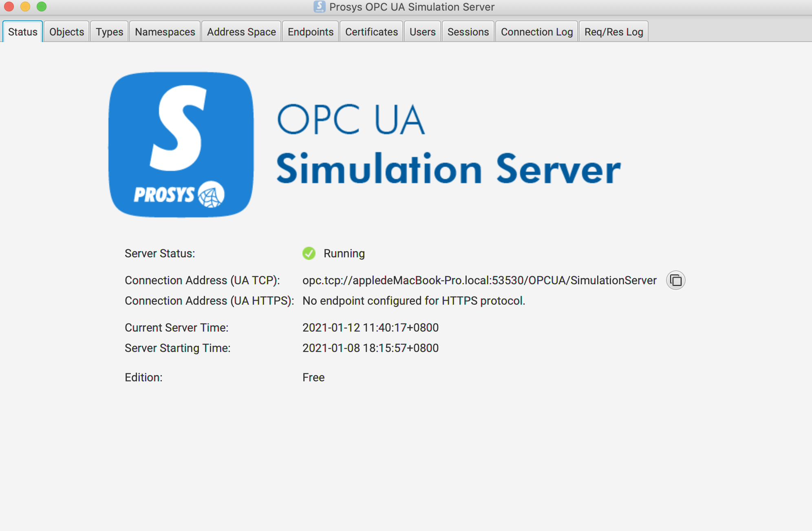The width and height of the screenshot is (812, 531).
Task: Switch to the Namespaces tab
Action: pos(165,32)
